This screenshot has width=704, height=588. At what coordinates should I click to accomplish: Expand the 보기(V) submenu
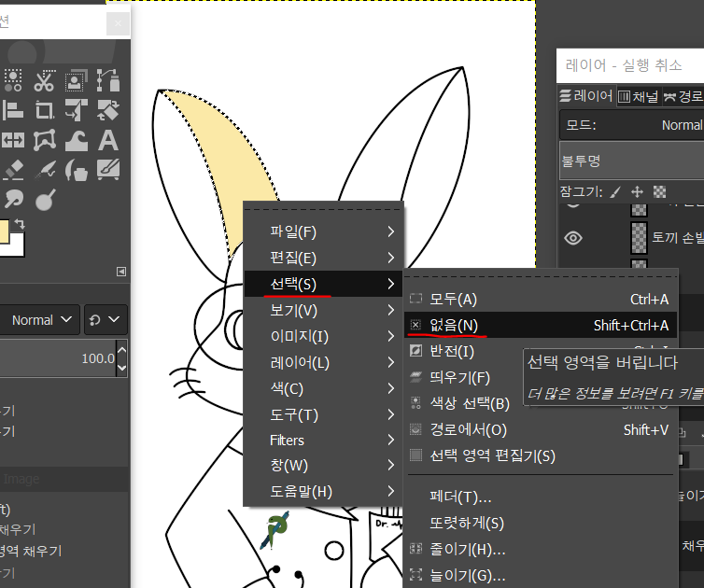(323, 310)
